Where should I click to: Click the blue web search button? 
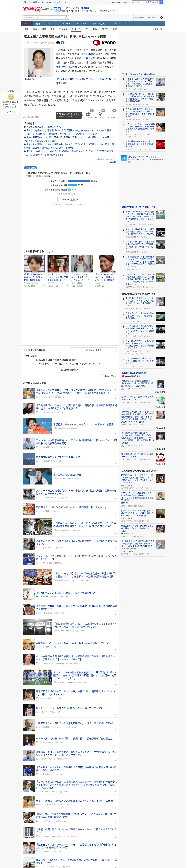coord(161,2)
